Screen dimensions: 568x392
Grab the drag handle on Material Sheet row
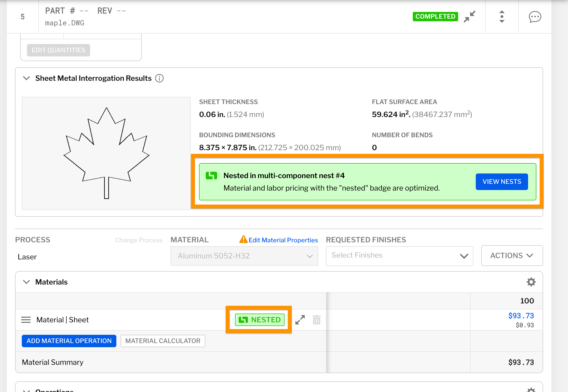pos(26,320)
